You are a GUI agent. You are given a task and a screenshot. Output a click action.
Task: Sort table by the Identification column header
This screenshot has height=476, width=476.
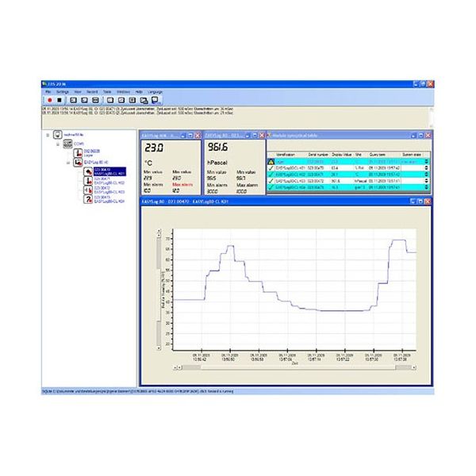(286, 155)
